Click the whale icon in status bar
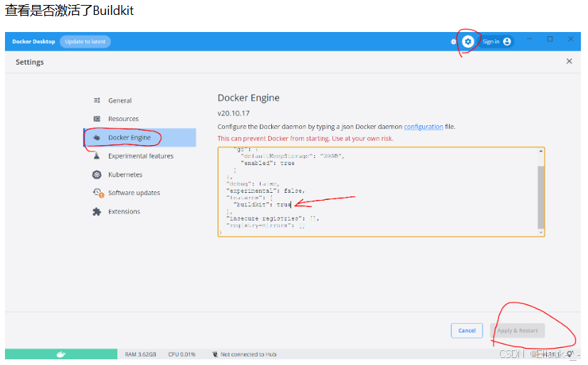The height and width of the screenshot is (365, 588). pos(61,354)
